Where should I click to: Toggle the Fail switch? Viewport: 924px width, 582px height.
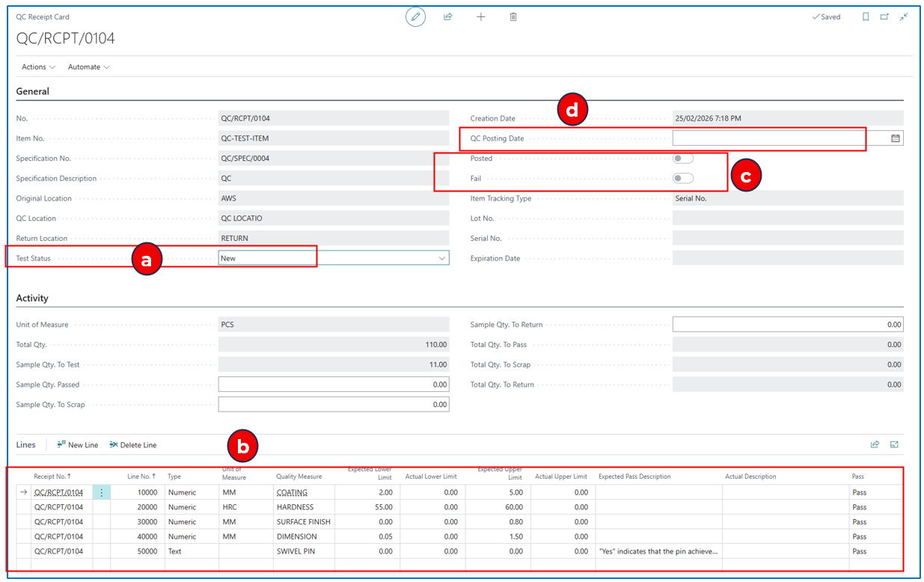coord(682,178)
